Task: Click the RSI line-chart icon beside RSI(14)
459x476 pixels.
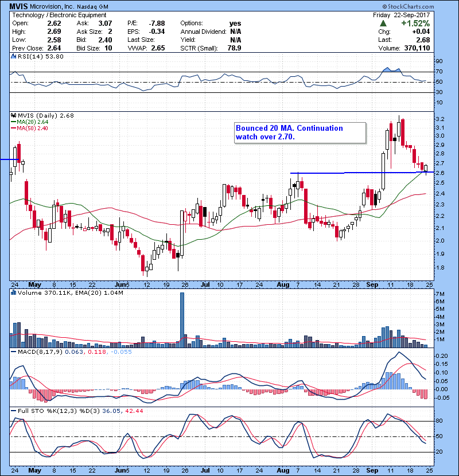Action: (x=13, y=56)
